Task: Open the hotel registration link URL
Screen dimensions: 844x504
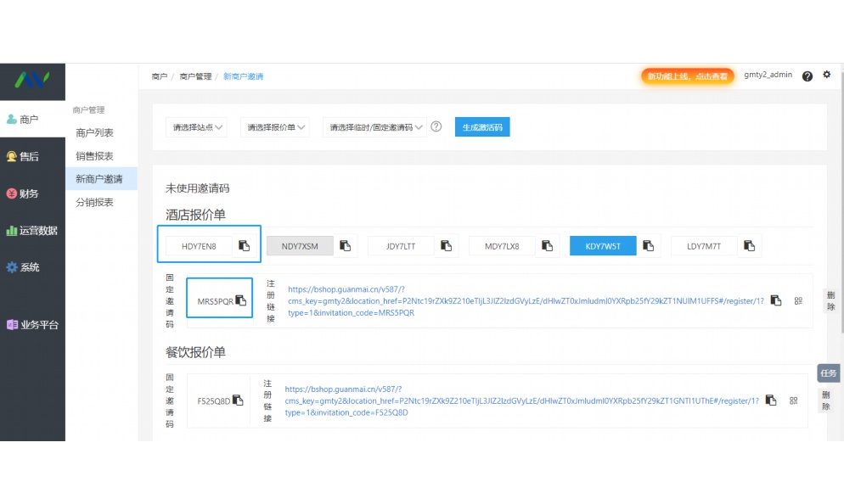Action: coord(520,300)
